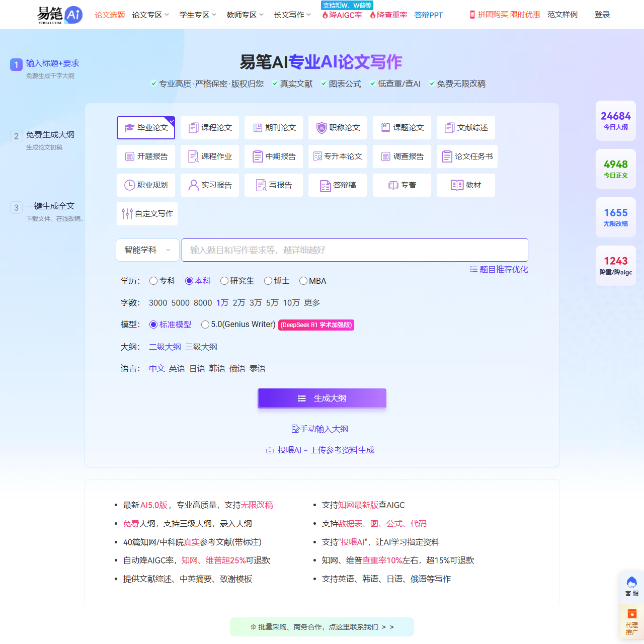Open 投喂AI - 上传参考资料生成 link
Viewport: 644px width, 644px height.
pos(320,450)
